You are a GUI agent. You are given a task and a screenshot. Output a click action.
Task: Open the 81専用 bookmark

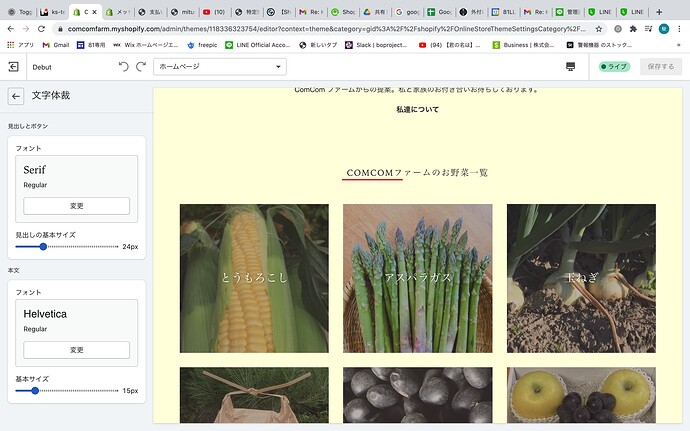91,45
